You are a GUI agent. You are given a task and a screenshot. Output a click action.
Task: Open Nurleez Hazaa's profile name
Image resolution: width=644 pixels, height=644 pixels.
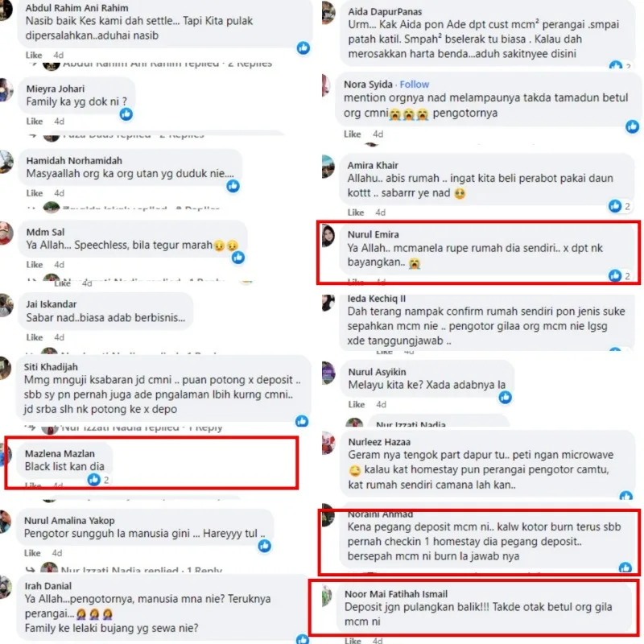pyautogui.click(x=379, y=442)
